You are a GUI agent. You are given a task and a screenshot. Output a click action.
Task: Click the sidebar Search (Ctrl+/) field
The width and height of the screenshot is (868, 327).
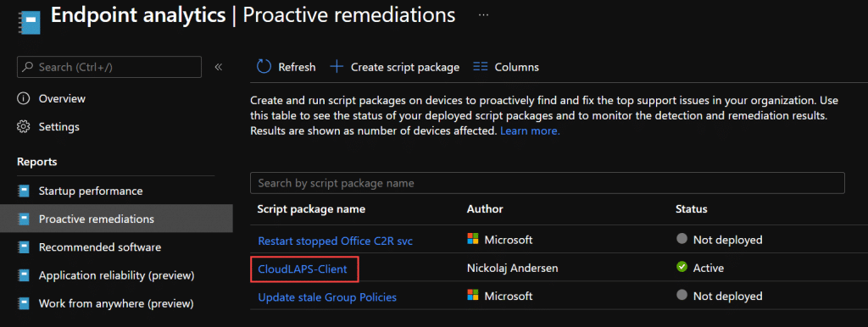[109, 67]
